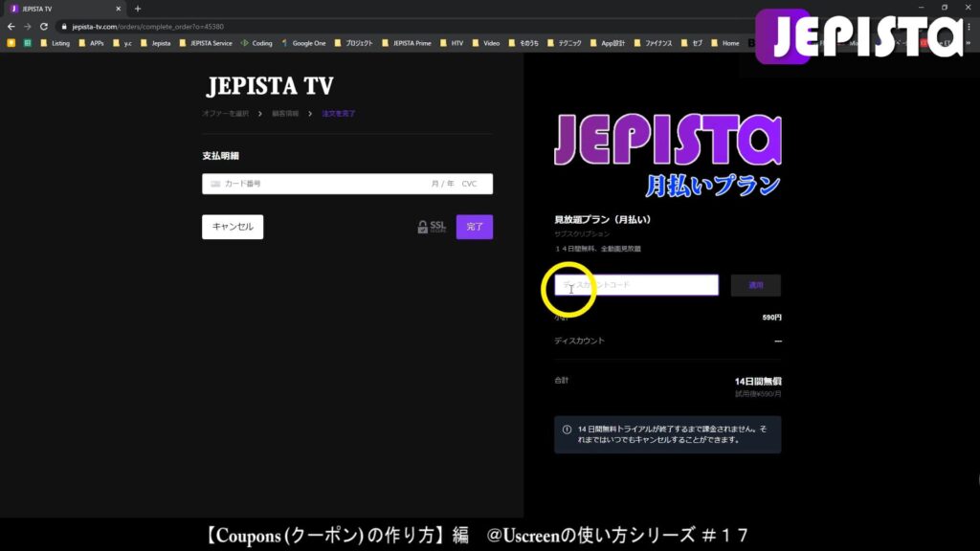The width and height of the screenshot is (980, 551).
Task: Click the purple 完了 button
Action: pos(475,227)
